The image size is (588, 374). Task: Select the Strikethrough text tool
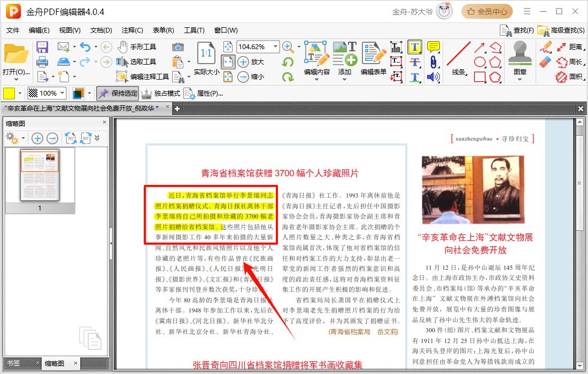(414, 62)
